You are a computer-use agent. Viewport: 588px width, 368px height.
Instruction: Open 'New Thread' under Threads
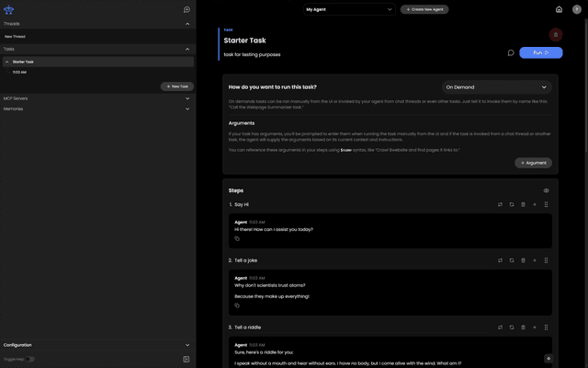15,36
